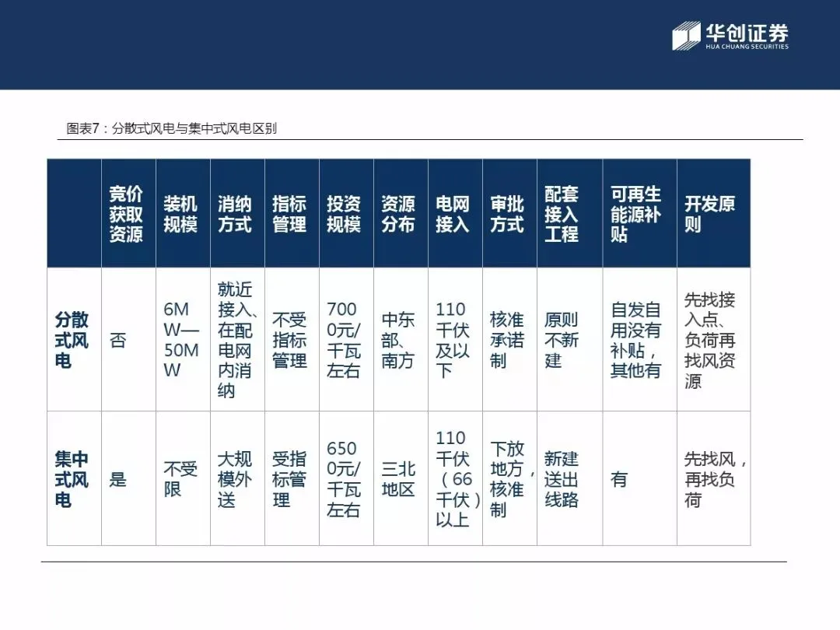Click the 7000元/千瓦左右 cell

(x=347, y=340)
